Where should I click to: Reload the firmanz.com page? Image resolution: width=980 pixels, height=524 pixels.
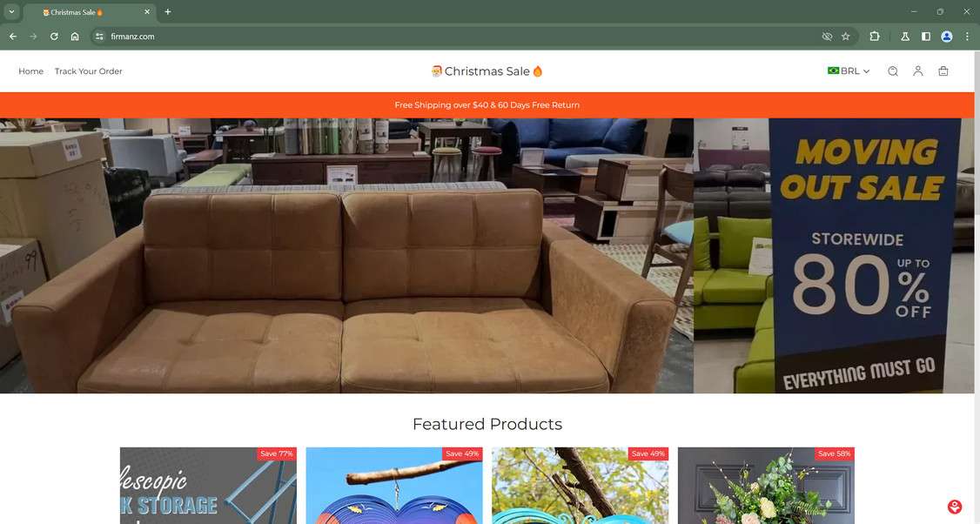54,37
